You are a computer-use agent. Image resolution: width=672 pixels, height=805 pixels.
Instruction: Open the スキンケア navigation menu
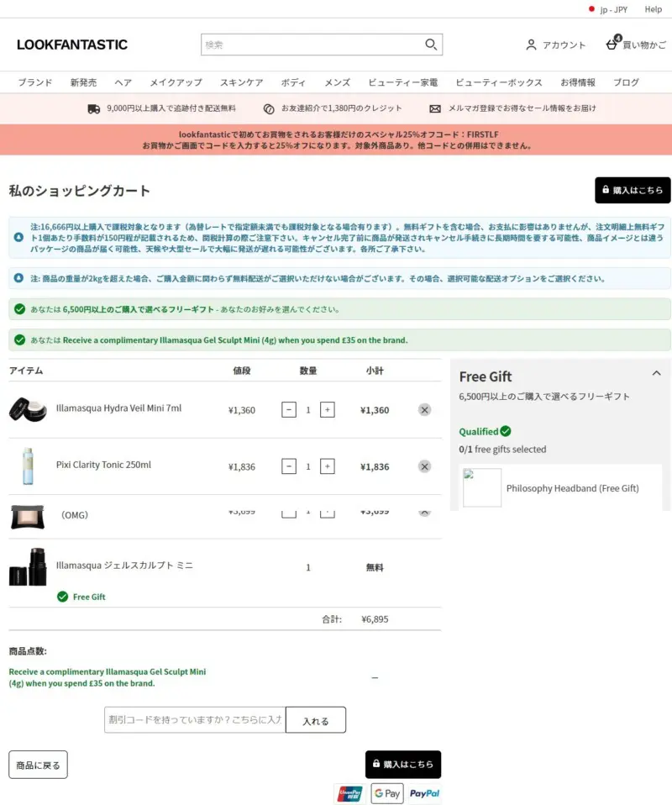click(241, 82)
